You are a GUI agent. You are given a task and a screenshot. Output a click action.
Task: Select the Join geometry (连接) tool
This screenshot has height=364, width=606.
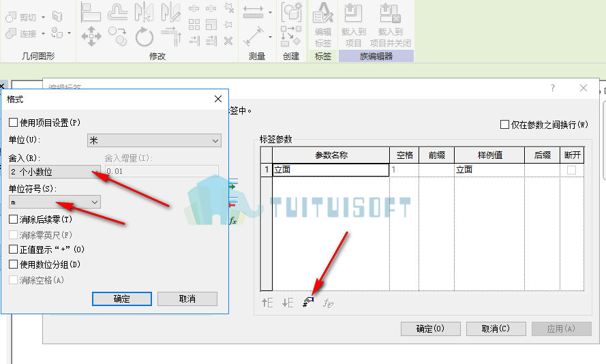click(x=21, y=33)
